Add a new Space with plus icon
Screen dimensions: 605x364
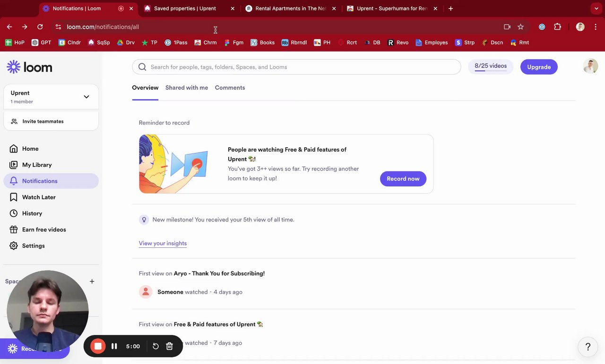pos(92,281)
